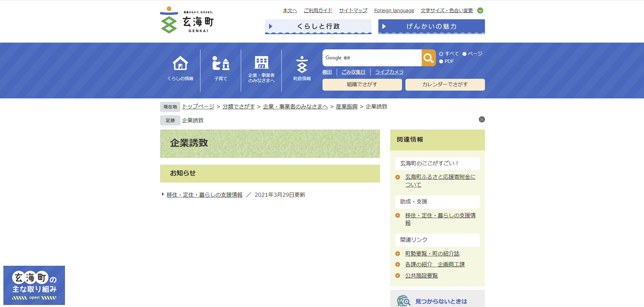Click the ライブカメラ quick link

pos(389,72)
